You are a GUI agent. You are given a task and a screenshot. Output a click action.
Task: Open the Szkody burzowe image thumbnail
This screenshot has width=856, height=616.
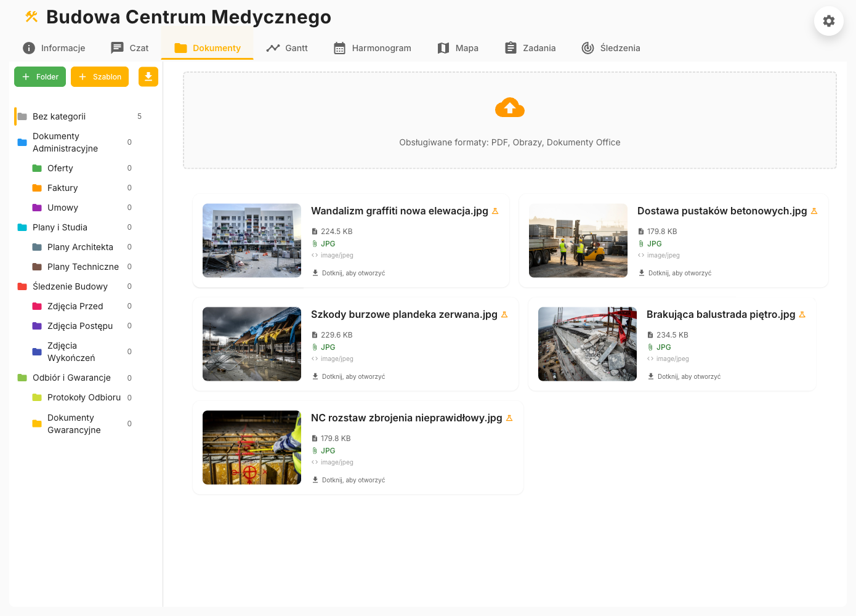[252, 344]
